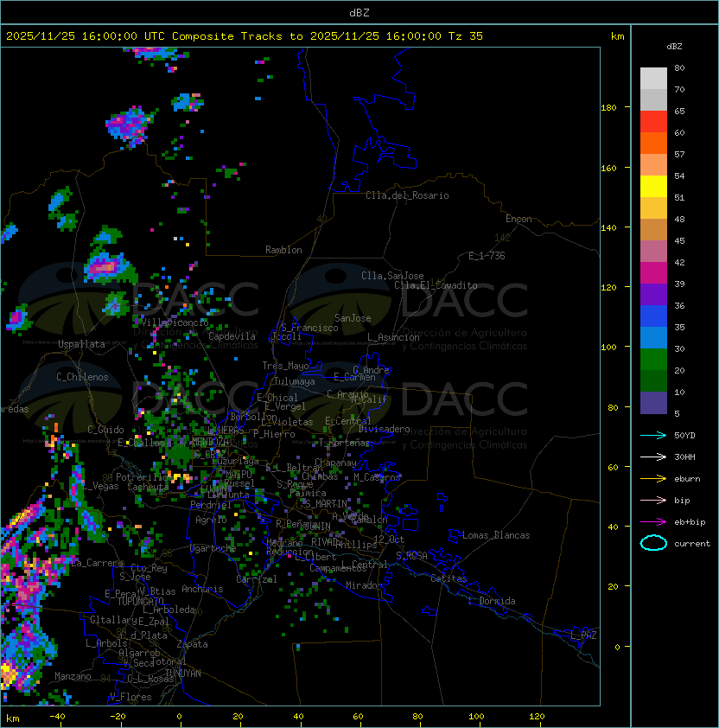Click the Uspallata place label

pyautogui.click(x=81, y=344)
